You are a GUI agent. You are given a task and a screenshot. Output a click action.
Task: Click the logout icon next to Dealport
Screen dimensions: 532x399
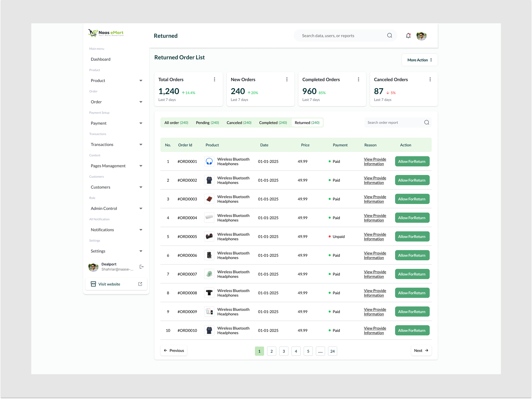[x=141, y=267]
